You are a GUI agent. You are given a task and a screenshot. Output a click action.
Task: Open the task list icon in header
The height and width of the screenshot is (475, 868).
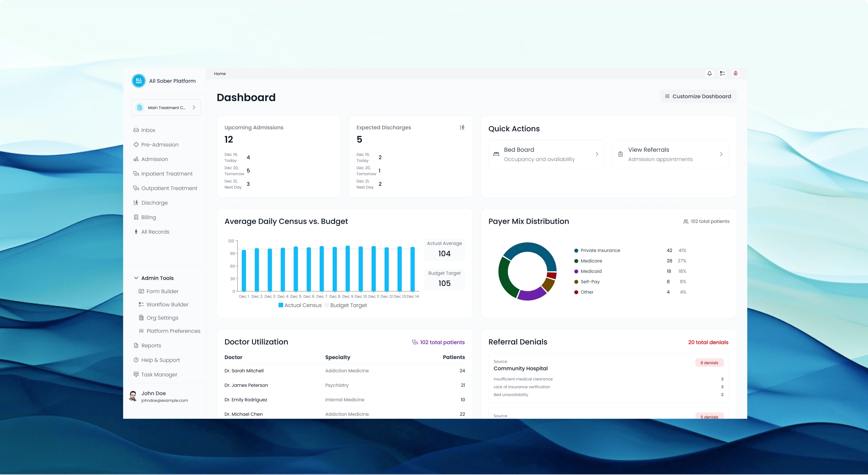(x=723, y=74)
